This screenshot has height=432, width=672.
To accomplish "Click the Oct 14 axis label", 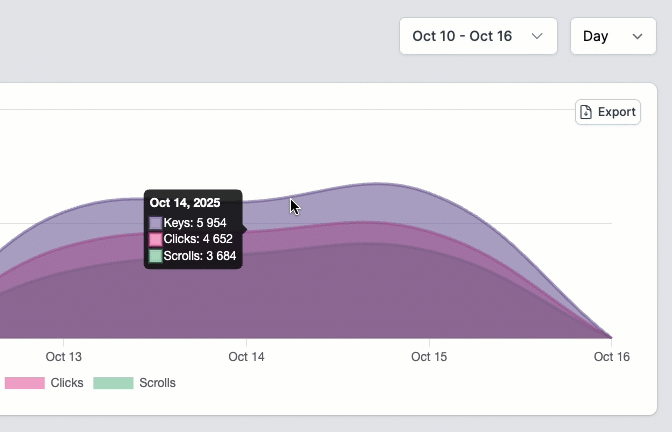I will click(246, 356).
